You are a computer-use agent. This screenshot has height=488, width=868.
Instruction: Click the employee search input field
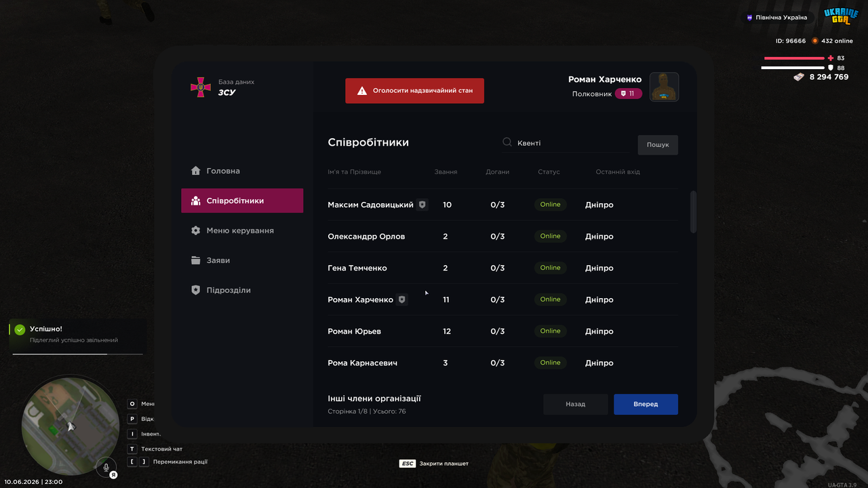[x=565, y=143]
